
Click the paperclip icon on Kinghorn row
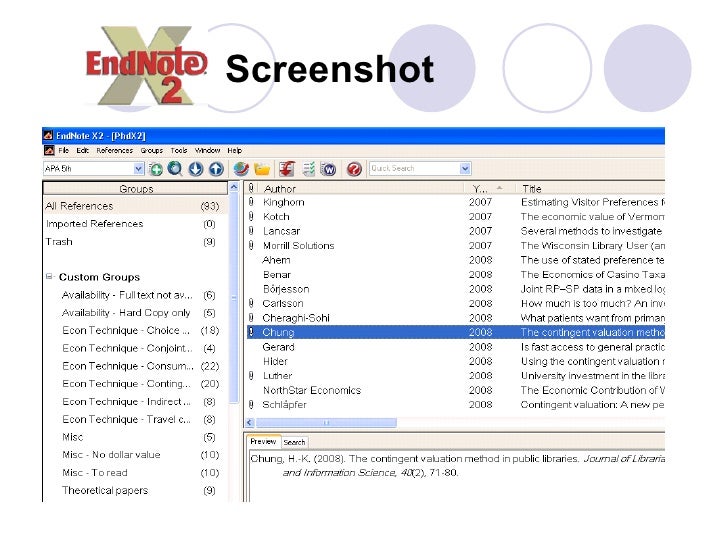pyautogui.click(x=251, y=202)
